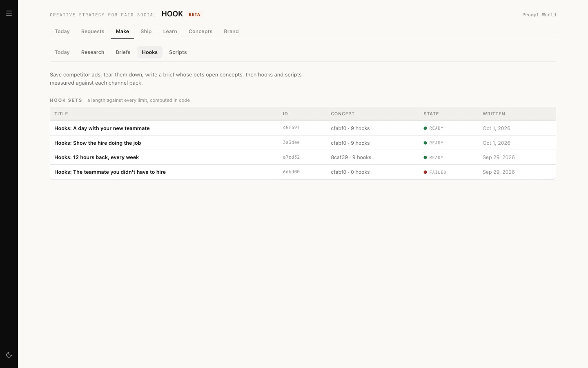The height and width of the screenshot is (368, 588).
Task: Open the Concepts tab
Action: tap(200, 31)
